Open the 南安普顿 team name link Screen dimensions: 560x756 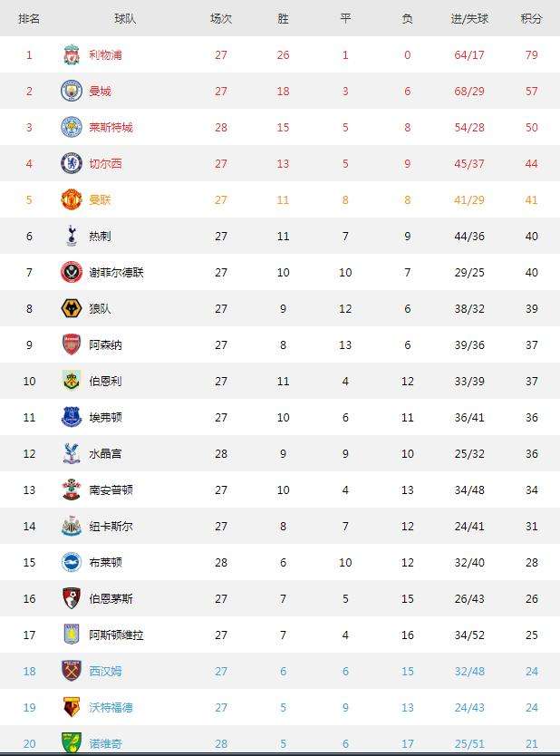(x=111, y=489)
